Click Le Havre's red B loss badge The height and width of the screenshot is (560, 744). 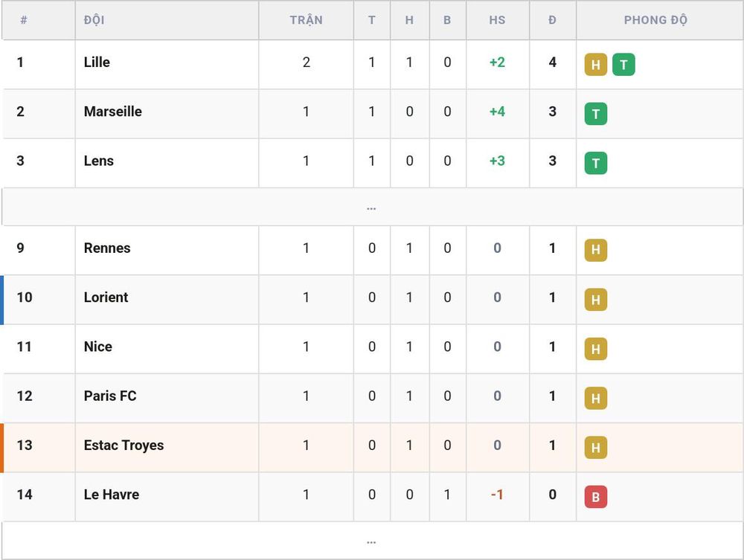pos(595,497)
